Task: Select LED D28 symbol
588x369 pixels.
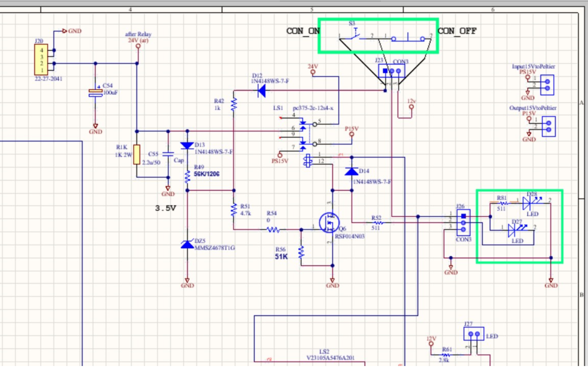Action: tap(532, 203)
